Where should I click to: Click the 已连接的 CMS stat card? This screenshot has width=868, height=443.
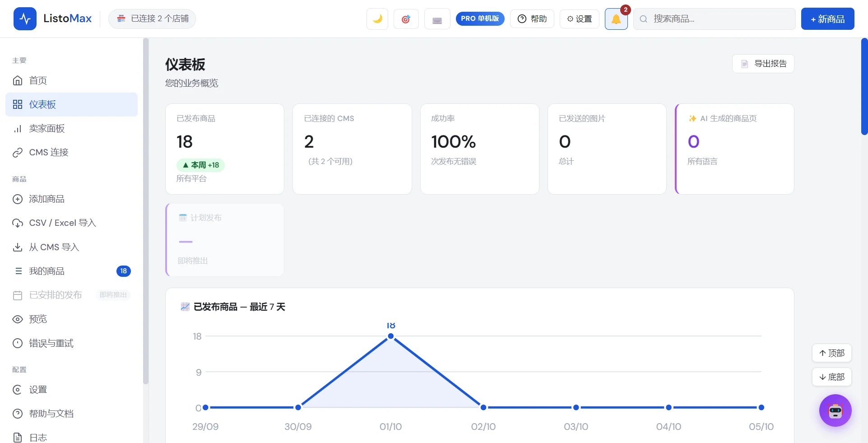pyautogui.click(x=352, y=149)
